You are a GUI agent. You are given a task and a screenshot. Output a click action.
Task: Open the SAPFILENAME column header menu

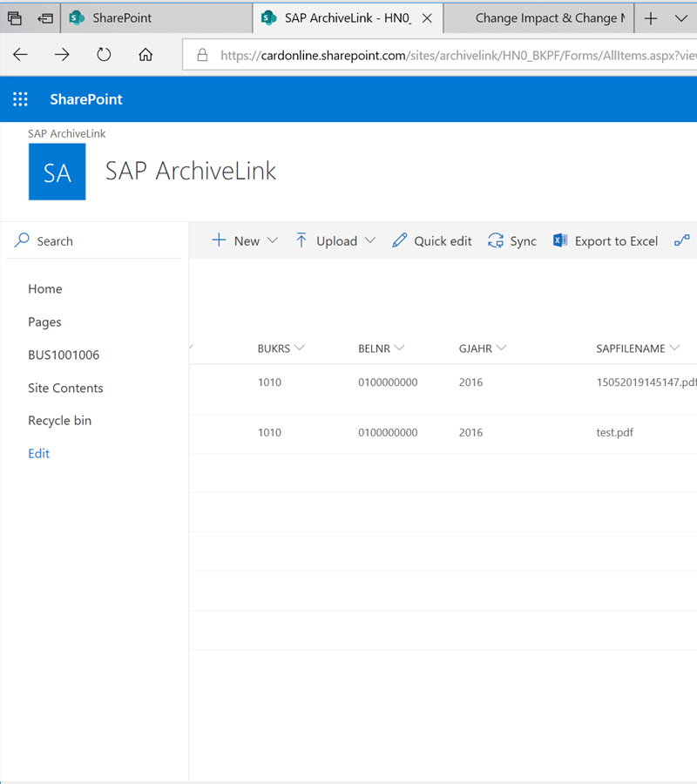(x=638, y=348)
